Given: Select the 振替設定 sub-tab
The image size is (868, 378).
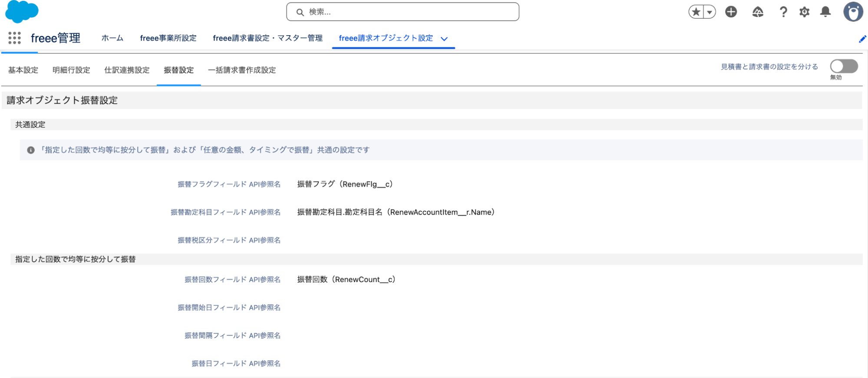Looking at the screenshot, I should (178, 70).
